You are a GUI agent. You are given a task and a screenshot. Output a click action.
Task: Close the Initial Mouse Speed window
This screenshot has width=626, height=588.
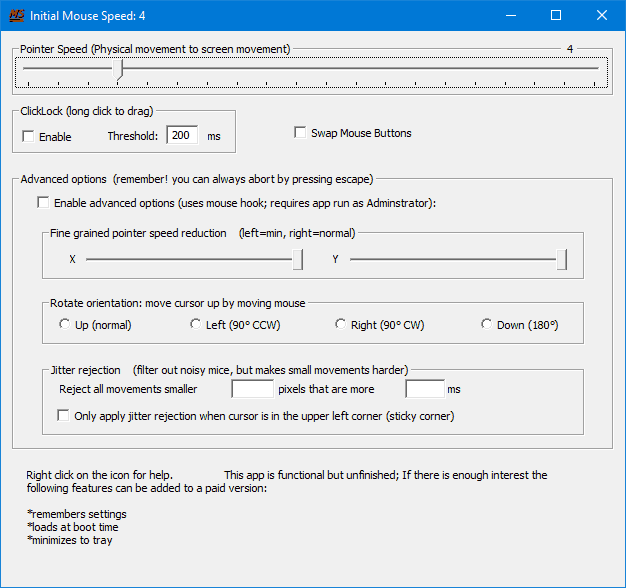coord(602,16)
